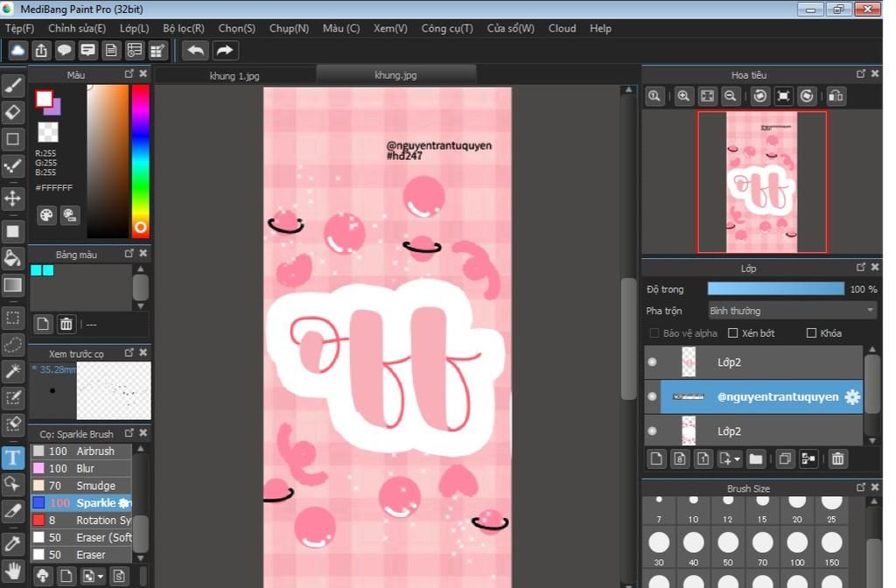Image resolution: width=896 pixels, height=588 pixels.
Task: Open settings gear on @nguyentrantuquyen layer
Action: 851,397
